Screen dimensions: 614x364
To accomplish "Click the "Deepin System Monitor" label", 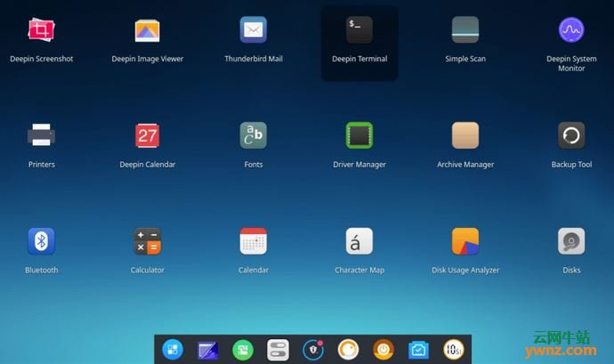I will [x=571, y=63].
